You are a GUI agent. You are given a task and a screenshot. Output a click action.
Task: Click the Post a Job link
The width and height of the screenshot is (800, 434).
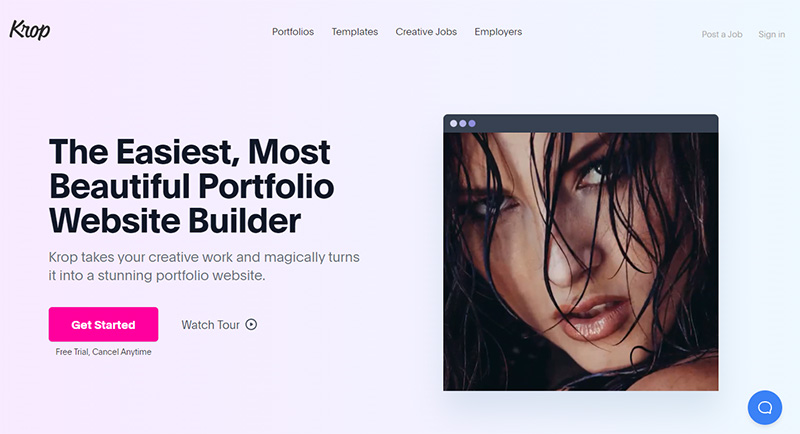click(722, 34)
